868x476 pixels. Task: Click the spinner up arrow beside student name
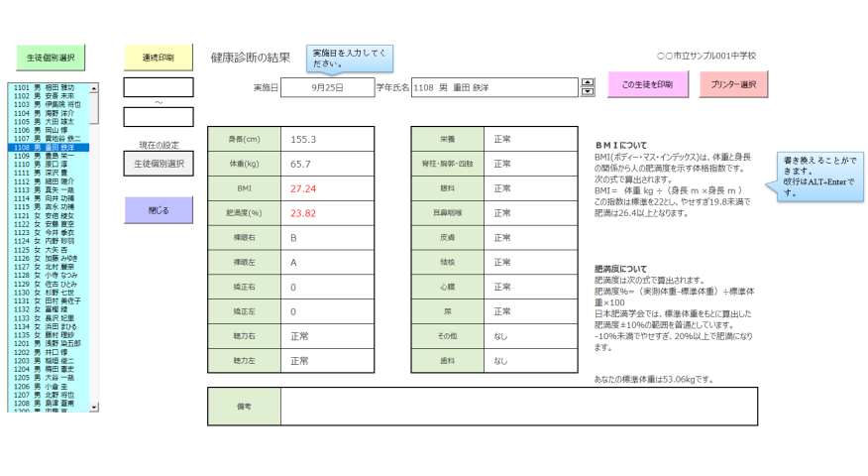(x=587, y=82)
